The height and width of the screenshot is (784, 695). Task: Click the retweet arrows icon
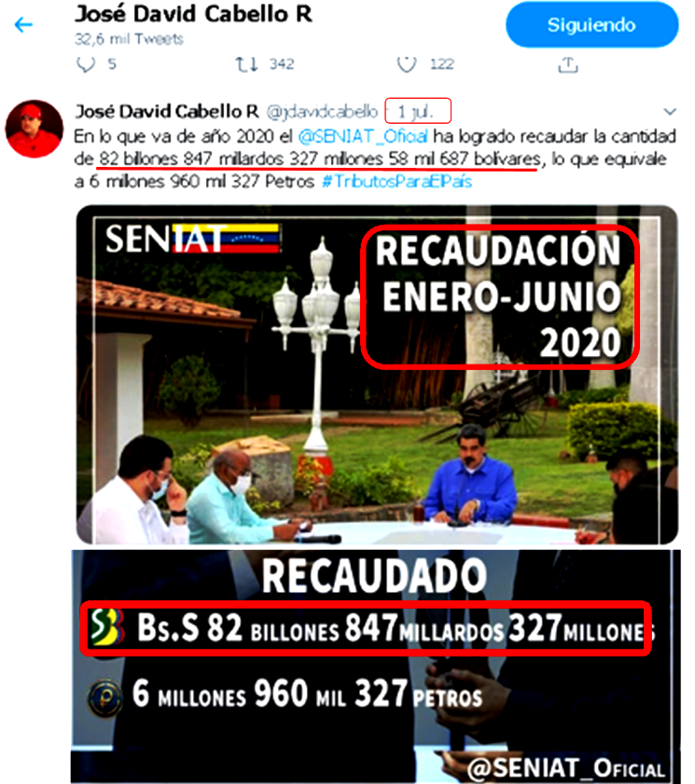pos(246,64)
